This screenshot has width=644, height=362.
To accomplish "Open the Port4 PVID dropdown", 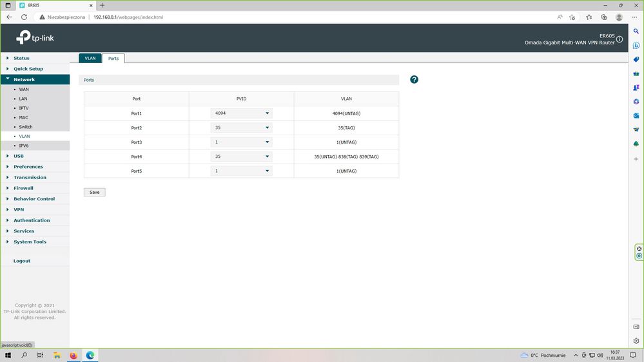I will [x=241, y=157].
